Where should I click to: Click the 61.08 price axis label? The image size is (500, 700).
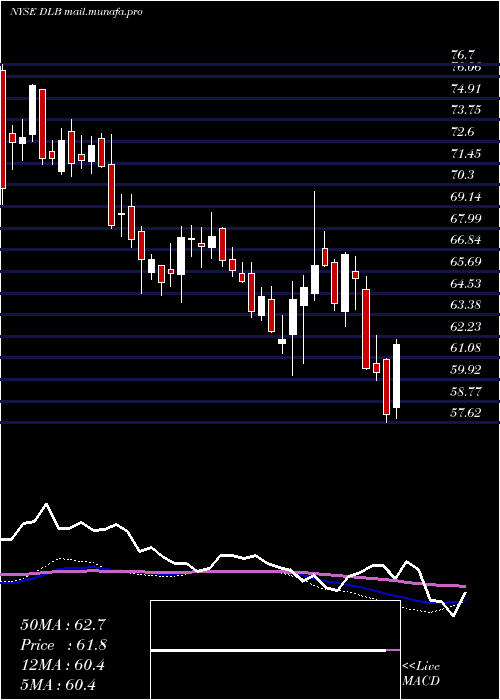click(466, 348)
